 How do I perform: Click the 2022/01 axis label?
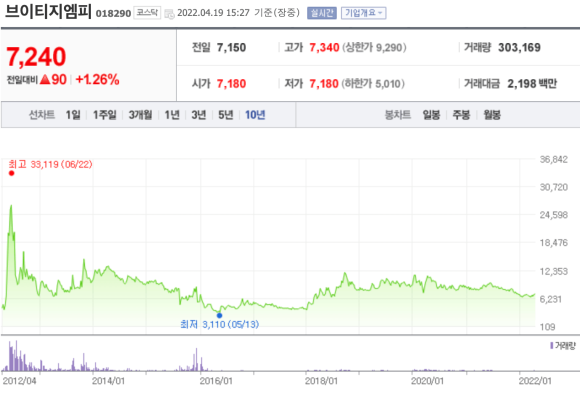(x=535, y=381)
